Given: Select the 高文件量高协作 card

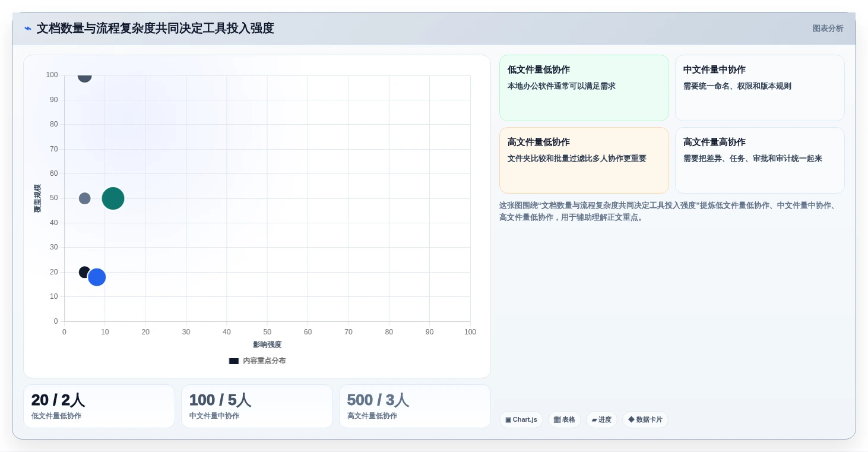Looking at the screenshot, I should pyautogui.click(x=760, y=160).
